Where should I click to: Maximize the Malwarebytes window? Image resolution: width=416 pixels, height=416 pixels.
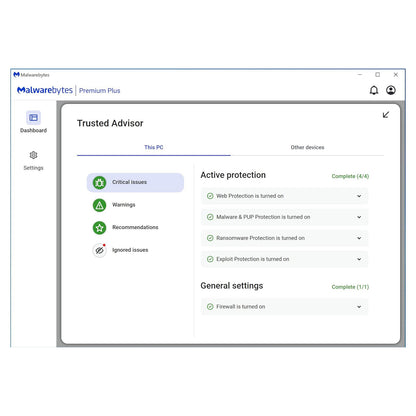click(378, 75)
